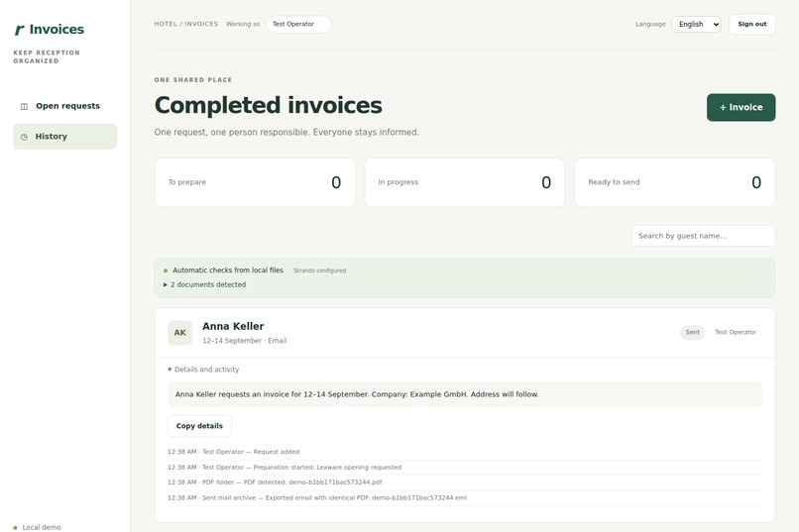Select the History menu item
799x532 pixels.
click(x=64, y=137)
